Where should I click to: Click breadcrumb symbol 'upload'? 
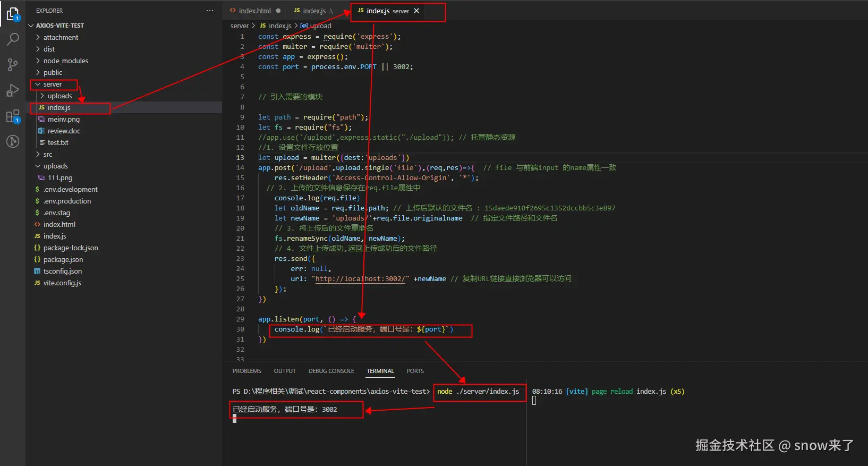point(316,26)
